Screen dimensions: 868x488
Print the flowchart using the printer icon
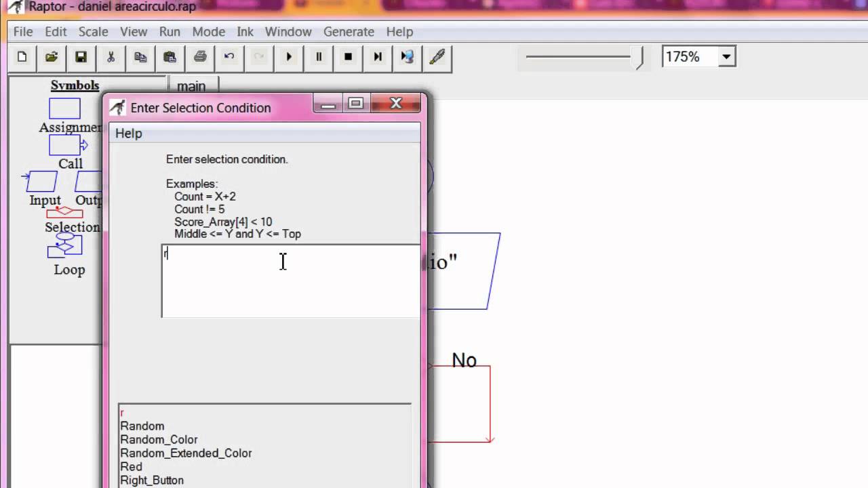pos(200,57)
